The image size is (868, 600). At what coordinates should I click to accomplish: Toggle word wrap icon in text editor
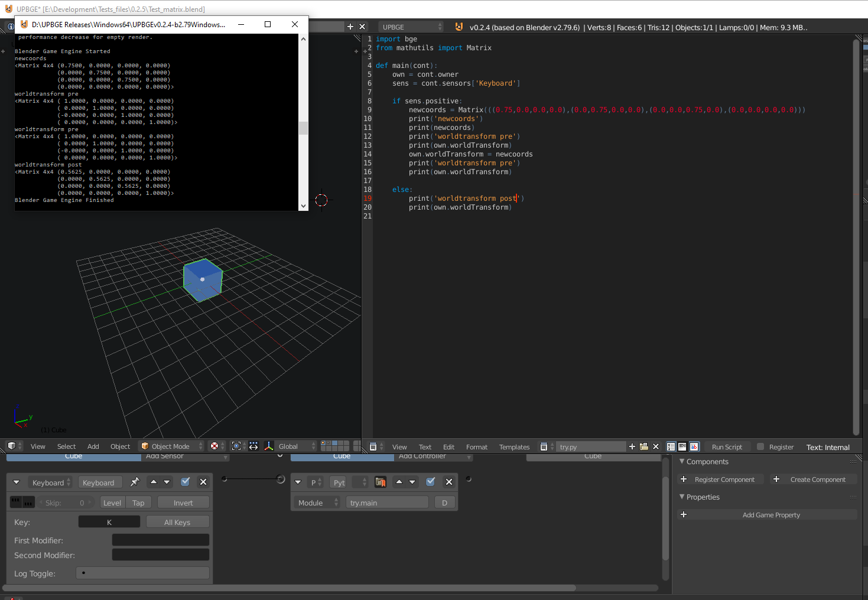[x=682, y=447]
